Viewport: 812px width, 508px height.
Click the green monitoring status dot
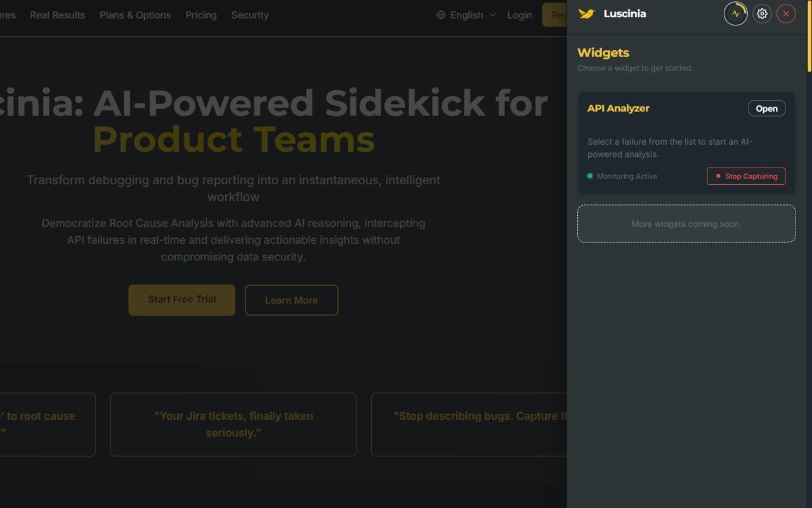[x=590, y=176]
